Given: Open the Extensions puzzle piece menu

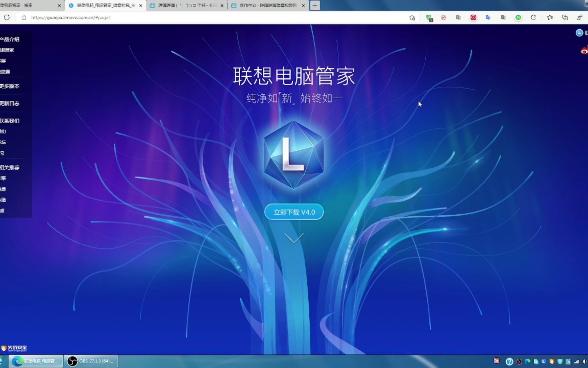Looking at the screenshot, I should (533, 17).
